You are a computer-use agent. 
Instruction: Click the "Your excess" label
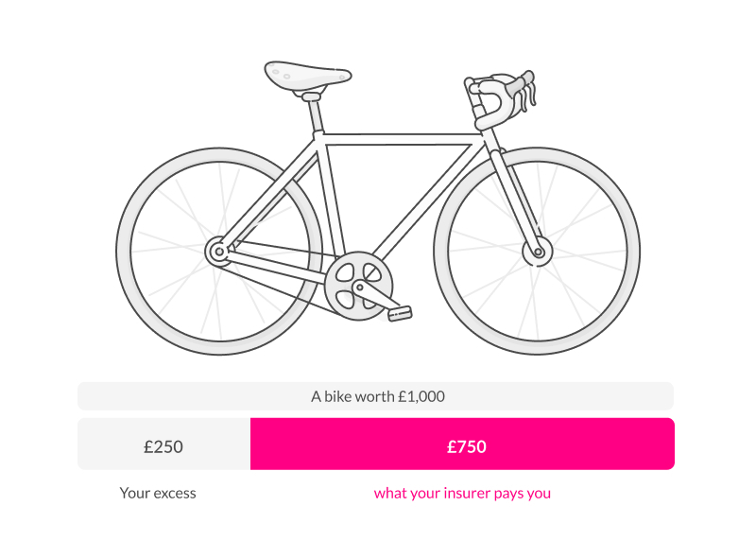158,493
